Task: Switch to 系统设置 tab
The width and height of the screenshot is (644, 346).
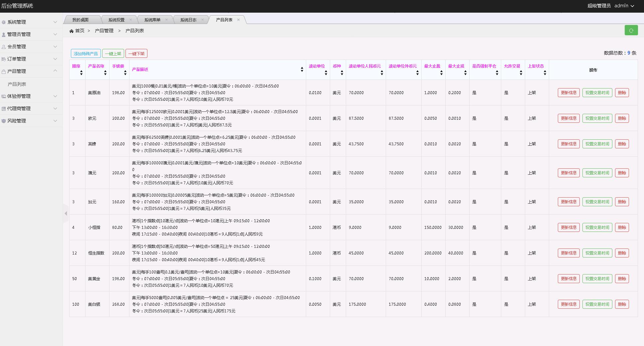Action: point(116,20)
